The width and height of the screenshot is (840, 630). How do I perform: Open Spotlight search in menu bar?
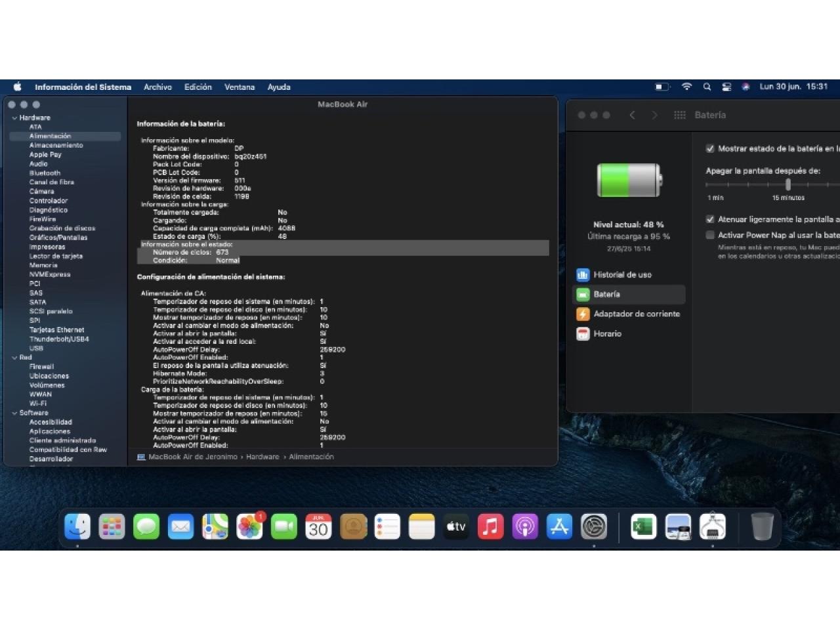(707, 87)
